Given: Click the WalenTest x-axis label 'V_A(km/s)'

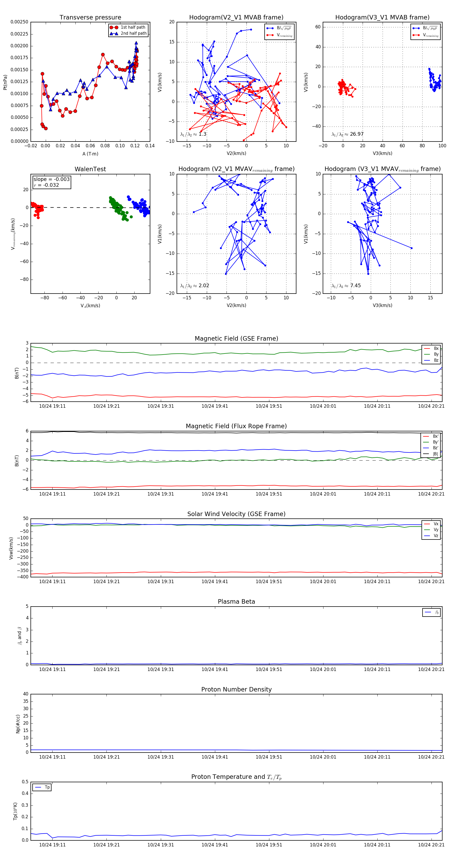Looking at the screenshot, I should click(90, 306).
